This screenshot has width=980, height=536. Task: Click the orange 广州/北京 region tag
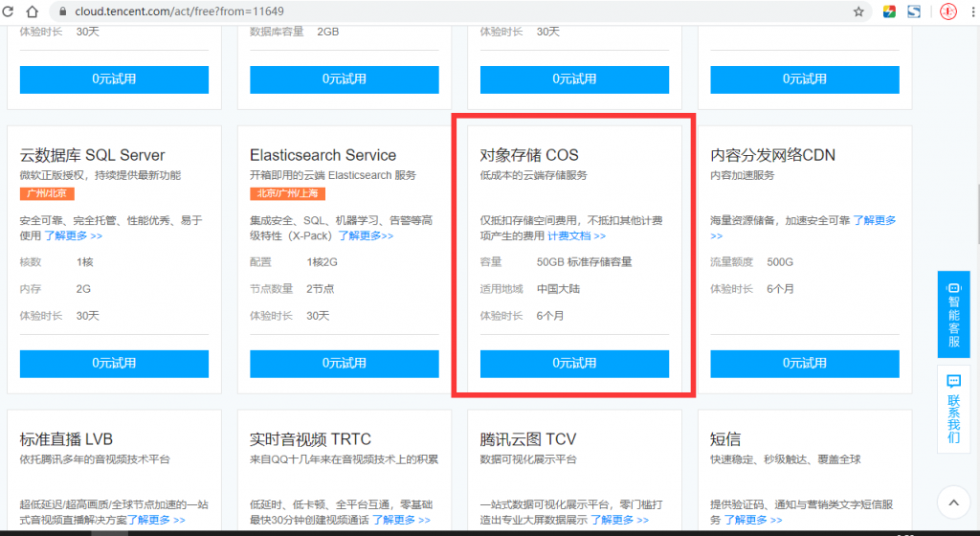click(x=48, y=193)
